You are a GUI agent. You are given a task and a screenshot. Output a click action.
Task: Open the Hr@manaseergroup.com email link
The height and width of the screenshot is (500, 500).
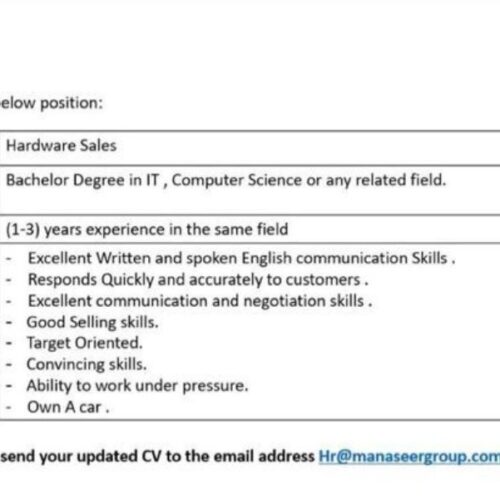409,457
